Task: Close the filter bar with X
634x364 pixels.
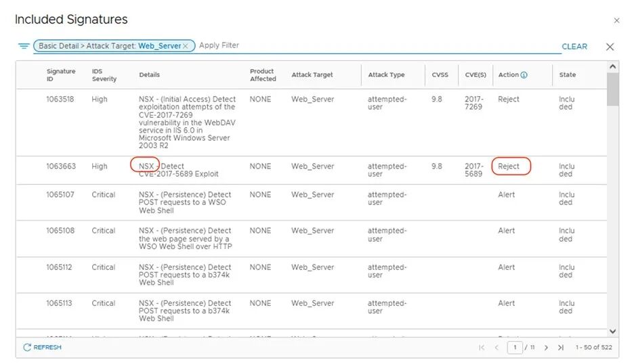Action: pyautogui.click(x=610, y=47)
